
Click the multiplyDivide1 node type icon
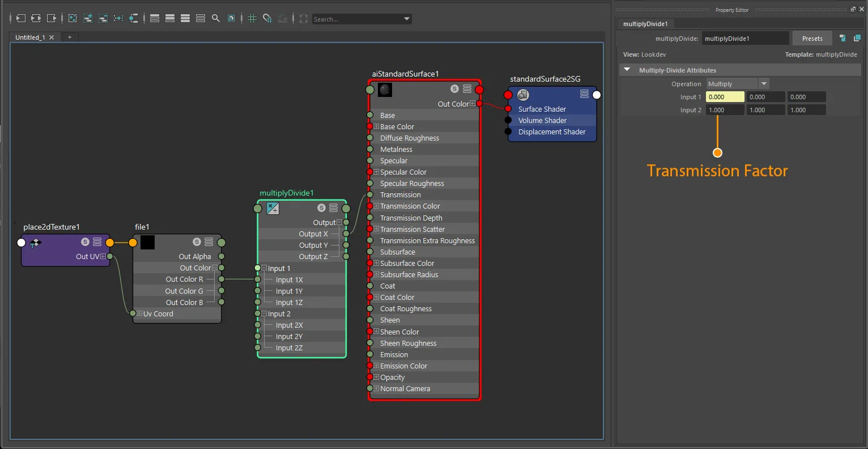[x=273, y=208]
